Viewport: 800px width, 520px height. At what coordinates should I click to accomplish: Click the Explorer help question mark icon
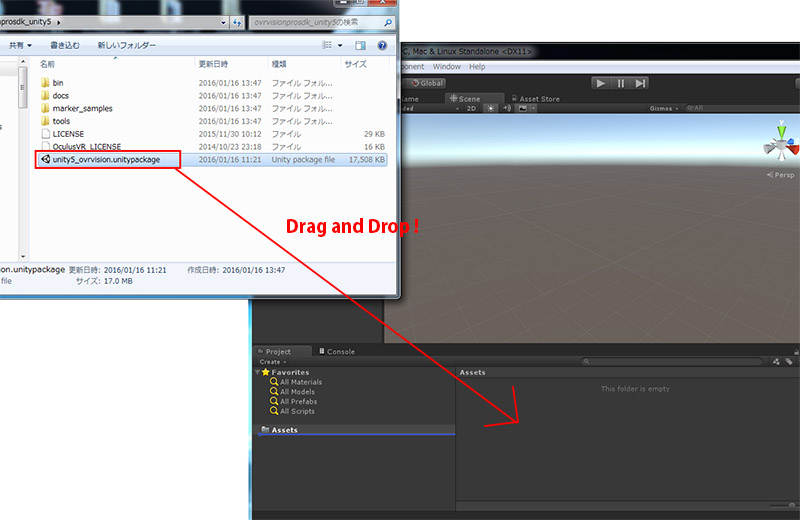(383, 45)
